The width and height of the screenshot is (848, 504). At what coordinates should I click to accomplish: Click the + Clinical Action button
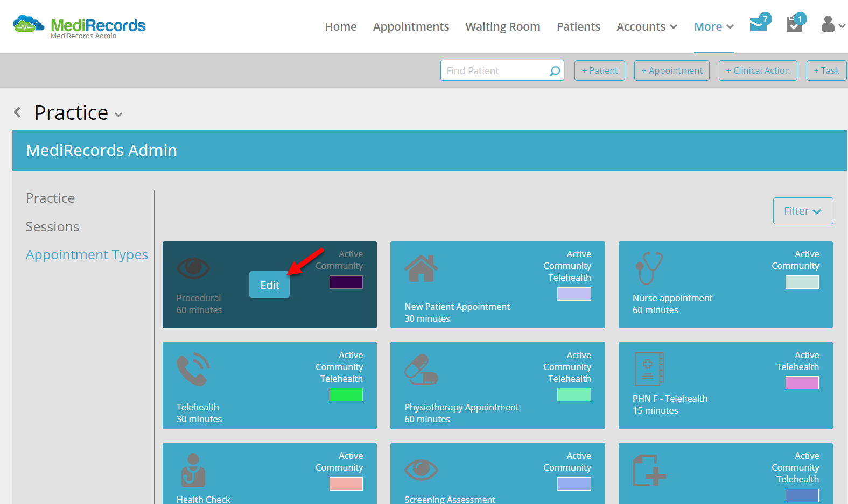758,70
